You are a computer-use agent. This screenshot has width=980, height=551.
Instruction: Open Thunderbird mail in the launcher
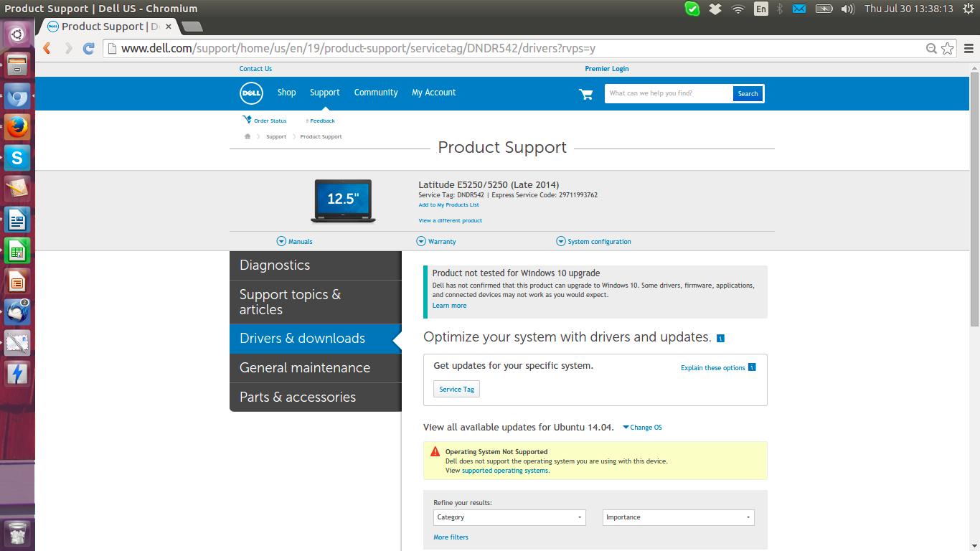(17, 312)
